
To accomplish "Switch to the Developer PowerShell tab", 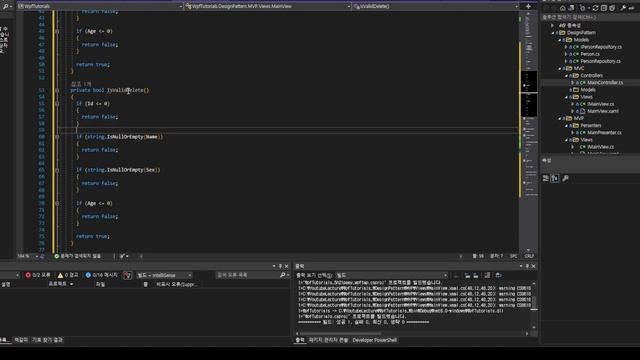I will coord(374,340).
